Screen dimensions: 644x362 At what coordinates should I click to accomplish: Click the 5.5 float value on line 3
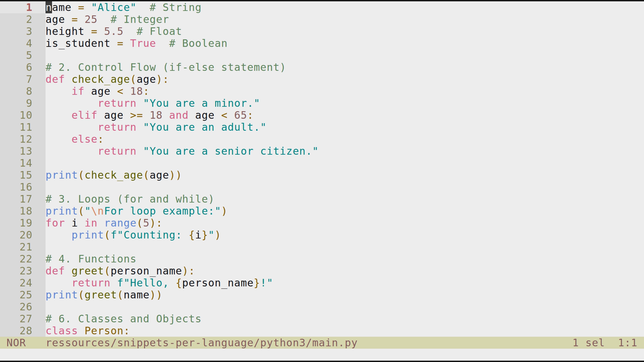tap(113, 31)
